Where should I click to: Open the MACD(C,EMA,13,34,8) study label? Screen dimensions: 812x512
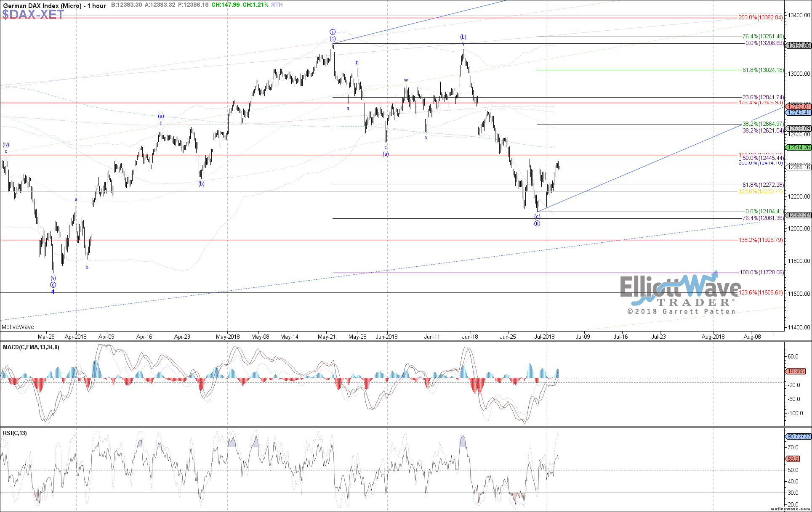[x=31, y=348]
